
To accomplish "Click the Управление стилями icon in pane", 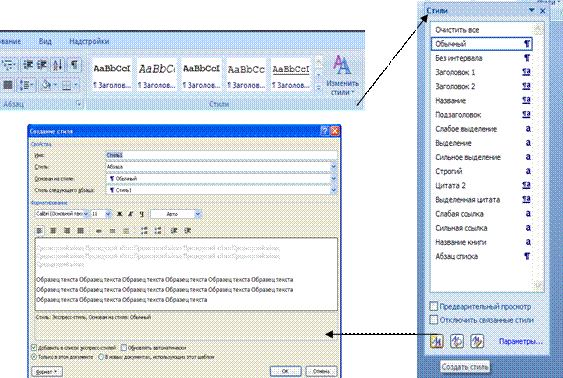I will point(477,341).
